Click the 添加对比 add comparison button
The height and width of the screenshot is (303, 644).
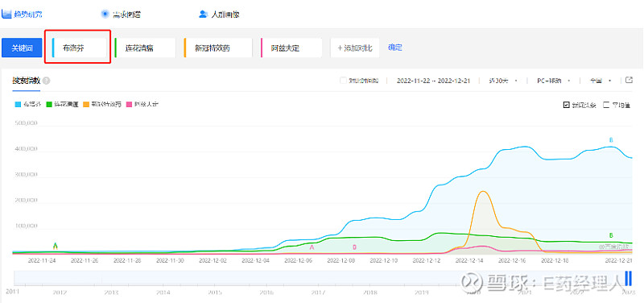(x=355, y=48)
